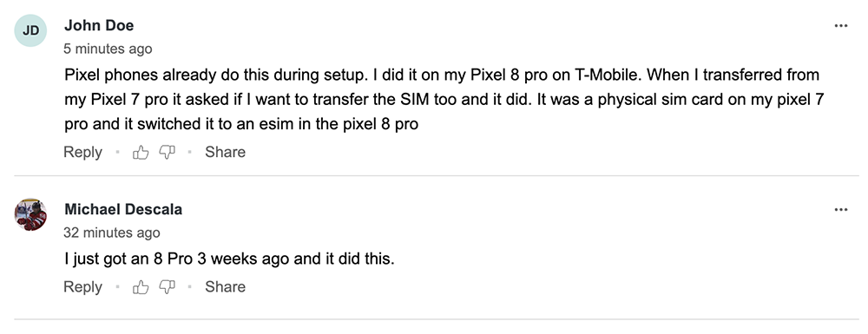Click the '32 minutes ago' timestamp
This screenshot has height=334, width=868.
coord(112,232)
